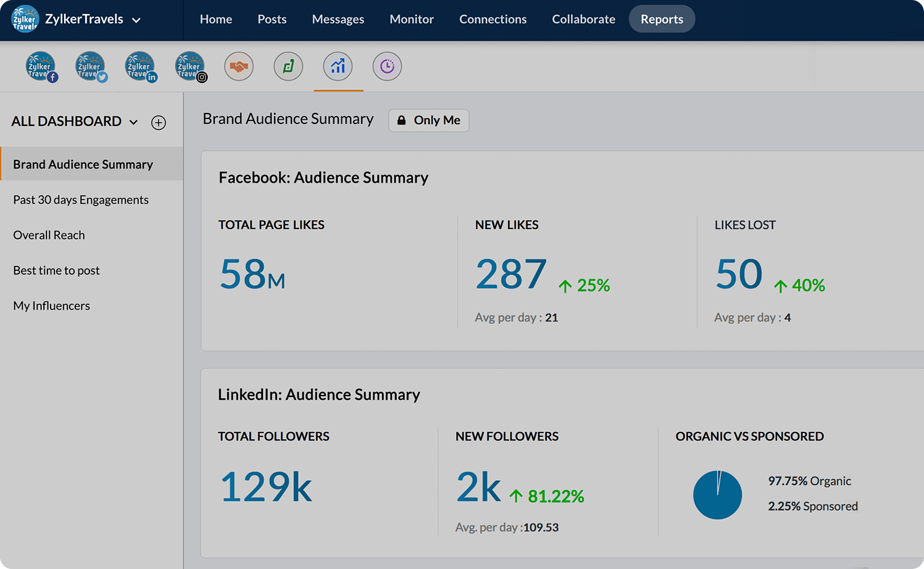Open the ZylkerTravels Twitter channel icon

coord(90,67)
